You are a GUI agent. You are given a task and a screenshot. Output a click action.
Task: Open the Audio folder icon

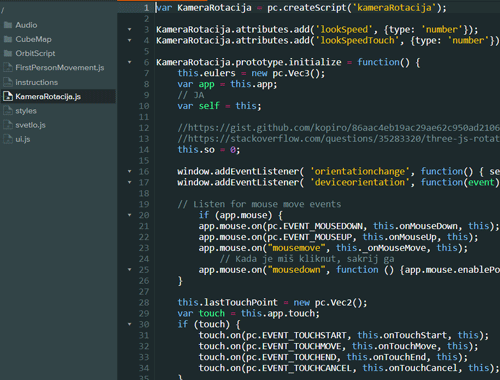(8, 25)
